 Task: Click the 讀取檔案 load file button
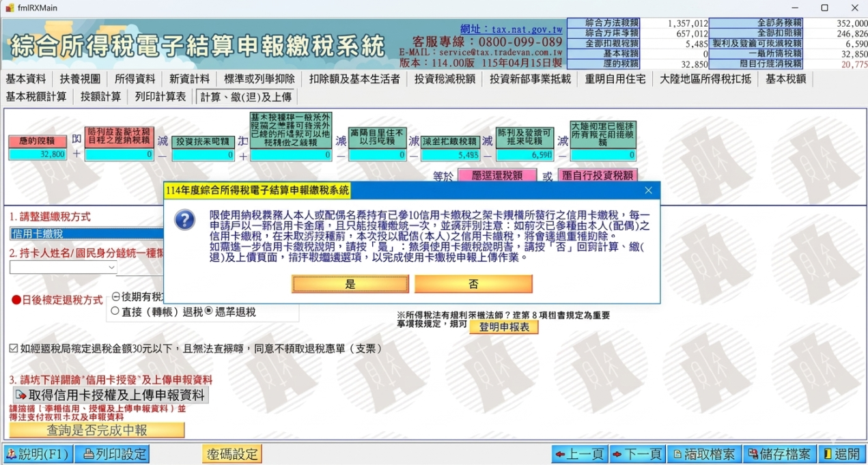pos(705,454)
